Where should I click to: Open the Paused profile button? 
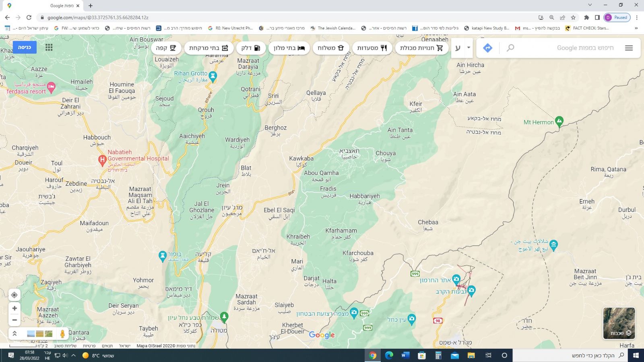[617, 17]
